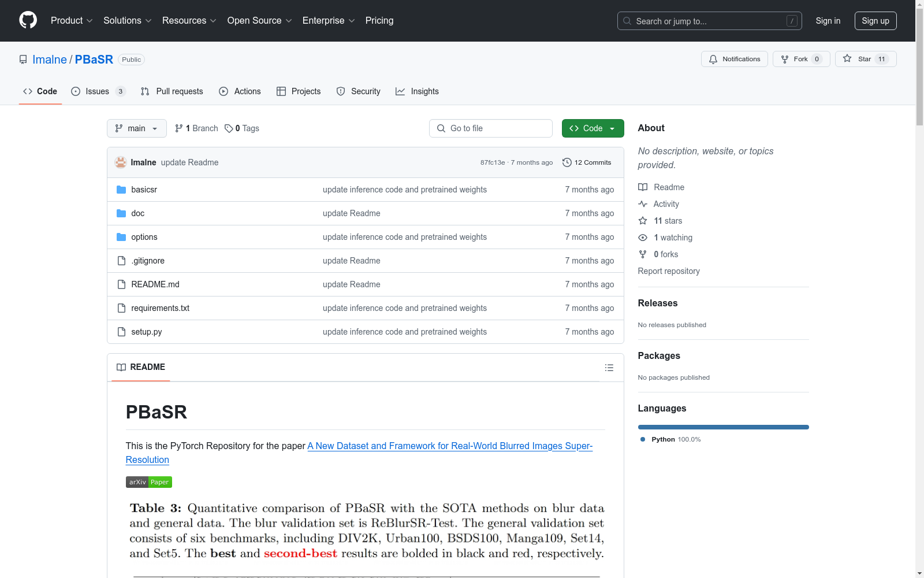Click the arXiv Paper badge

tap(149, 482)
